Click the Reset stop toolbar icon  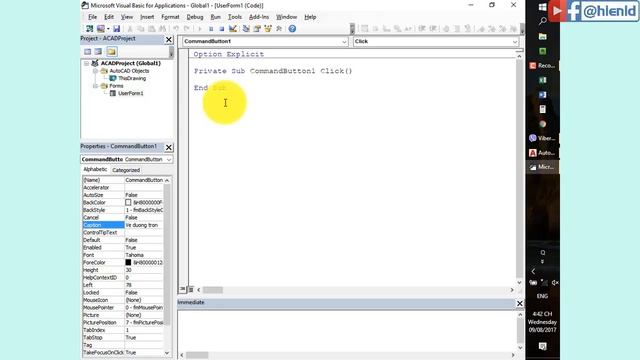point(222,29)
